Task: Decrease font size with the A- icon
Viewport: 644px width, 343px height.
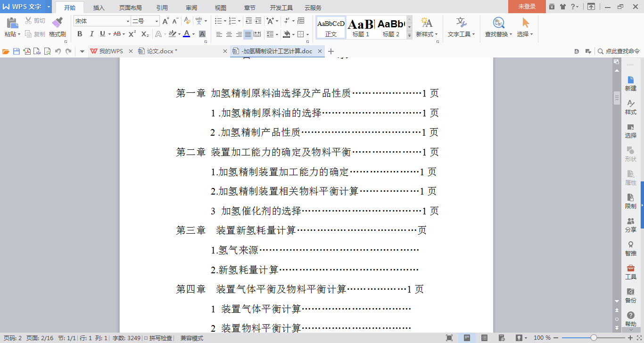Action: click(x=175, y=21)
